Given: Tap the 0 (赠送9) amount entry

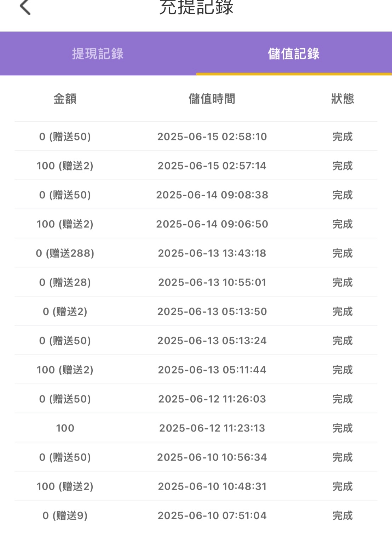Looking at the screenshot, I should (65, 515).
